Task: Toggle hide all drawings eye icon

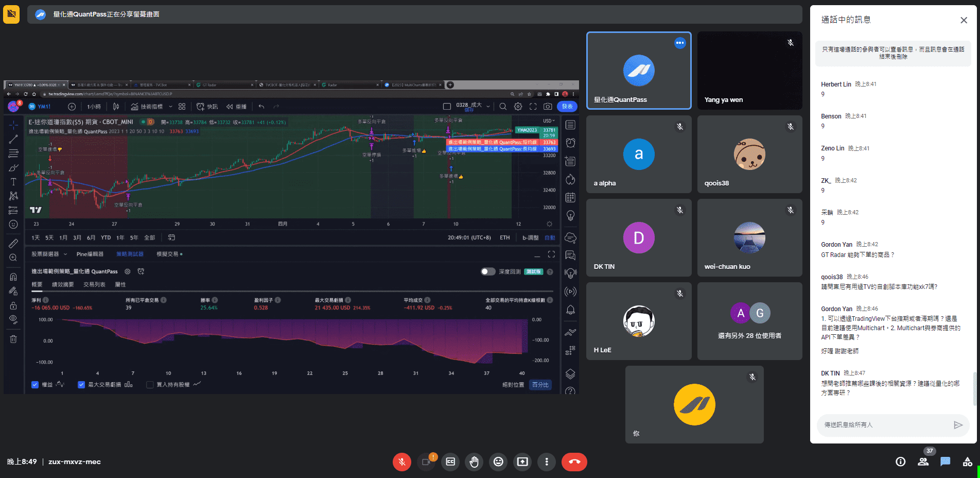Action: pos(13,319)
